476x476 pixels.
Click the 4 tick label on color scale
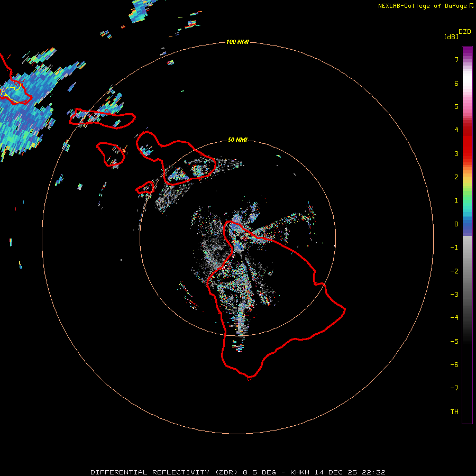[x=456, y=130]
